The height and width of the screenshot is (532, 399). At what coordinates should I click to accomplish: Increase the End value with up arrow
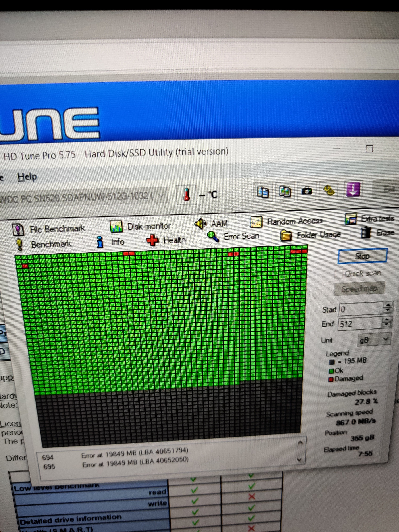[x=387, y=320]
